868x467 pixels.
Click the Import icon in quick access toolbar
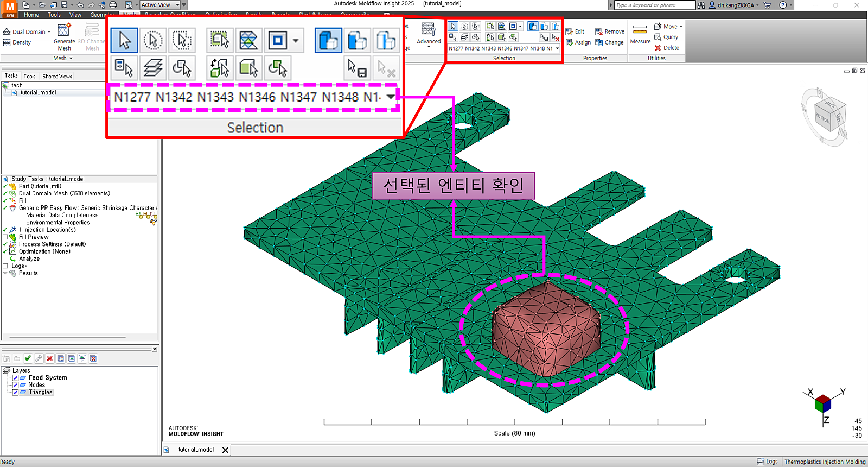click(53, 5)
